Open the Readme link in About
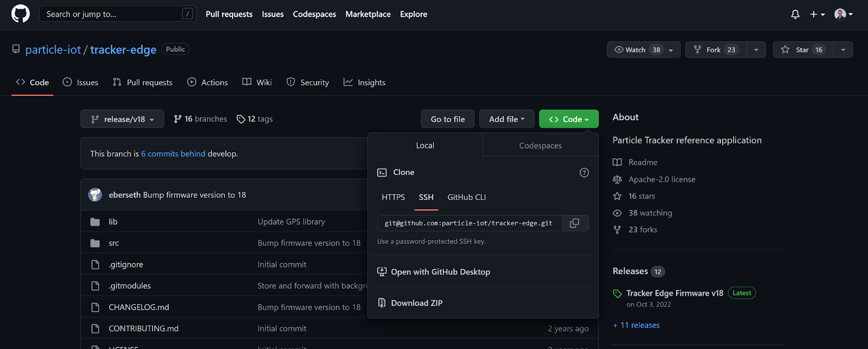The width and height of the screenshot is (868, 349). (635, 163)
